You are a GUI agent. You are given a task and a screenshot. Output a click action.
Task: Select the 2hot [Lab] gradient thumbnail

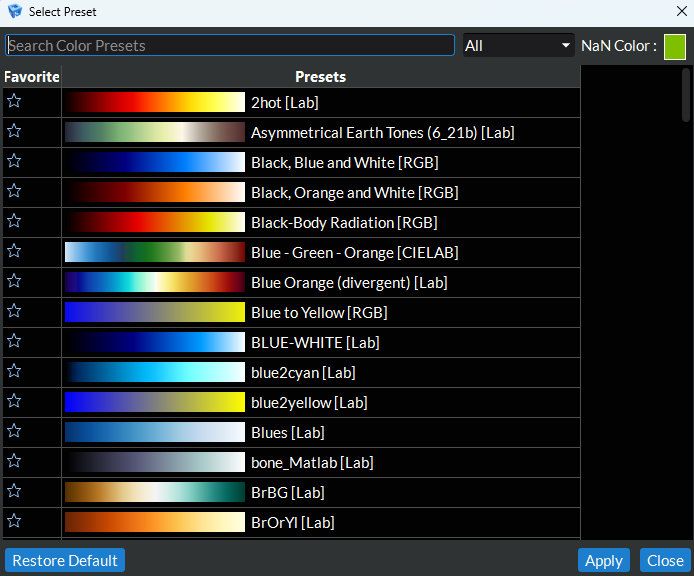tap(155, 102)
